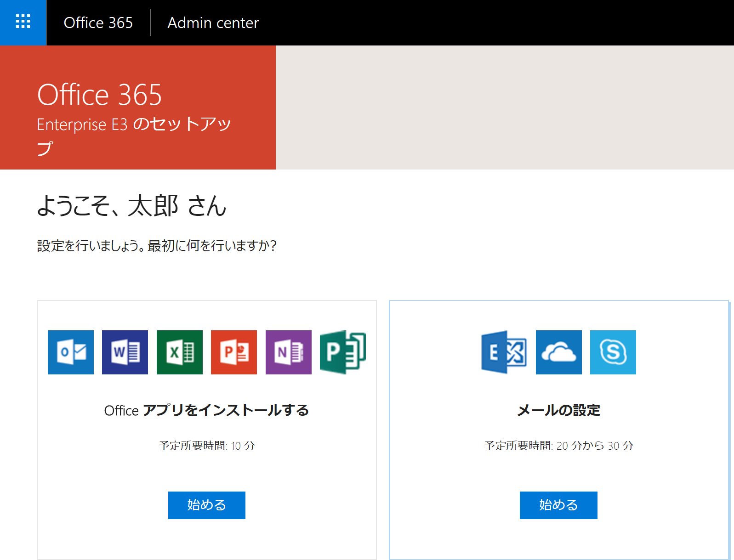
Task: Click the OneNote app icon
Action: coord(289,352)
